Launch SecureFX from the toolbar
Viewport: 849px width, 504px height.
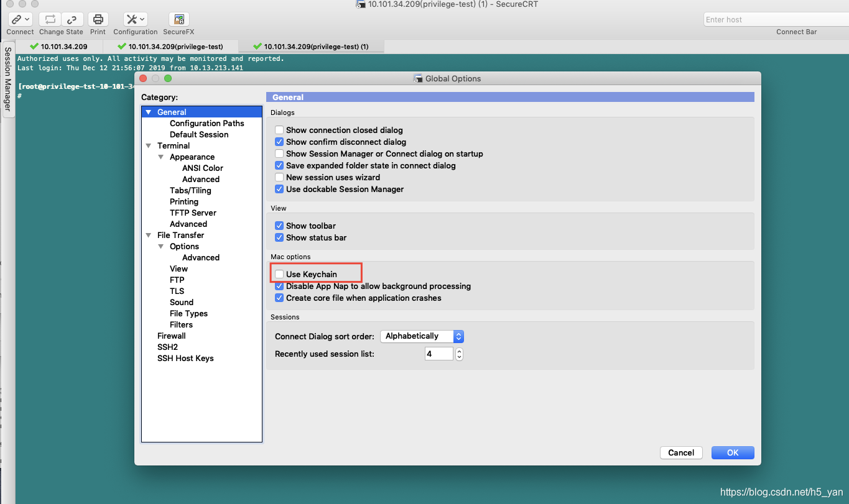tap(179, 19)
